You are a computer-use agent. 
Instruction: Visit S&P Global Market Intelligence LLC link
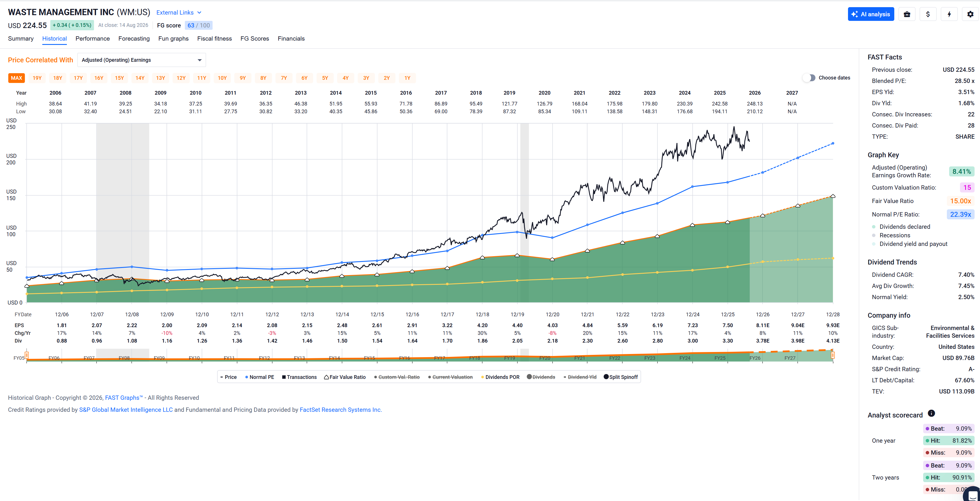[x=126, y=409]
